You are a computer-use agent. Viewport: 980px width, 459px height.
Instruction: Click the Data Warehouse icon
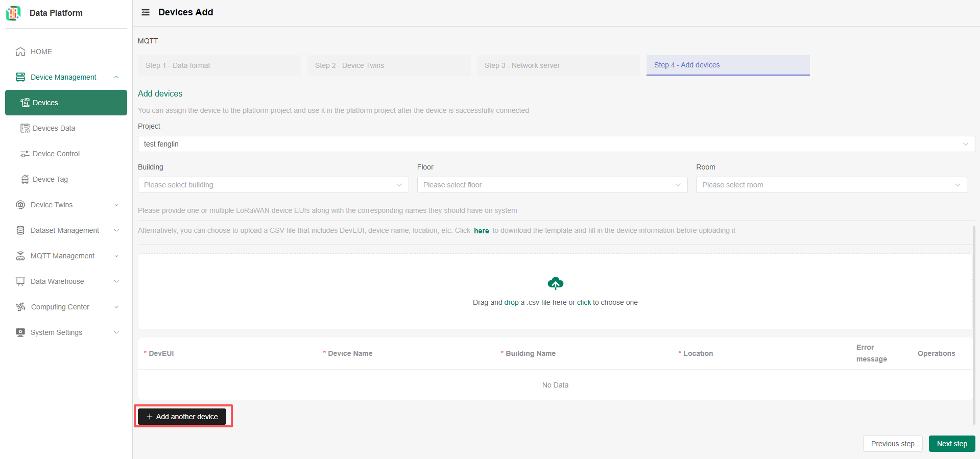tap(20, 281)
